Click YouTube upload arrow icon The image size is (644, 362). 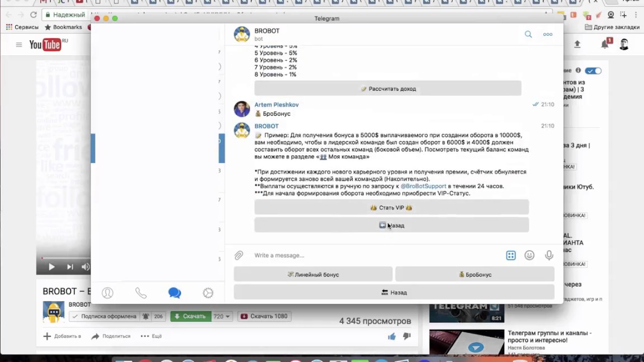pos(577,44)
